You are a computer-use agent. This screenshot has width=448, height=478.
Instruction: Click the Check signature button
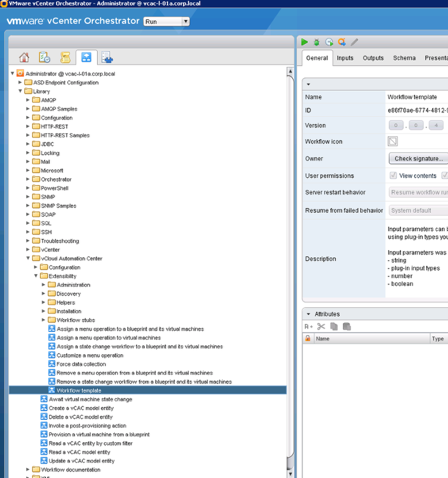418,159
